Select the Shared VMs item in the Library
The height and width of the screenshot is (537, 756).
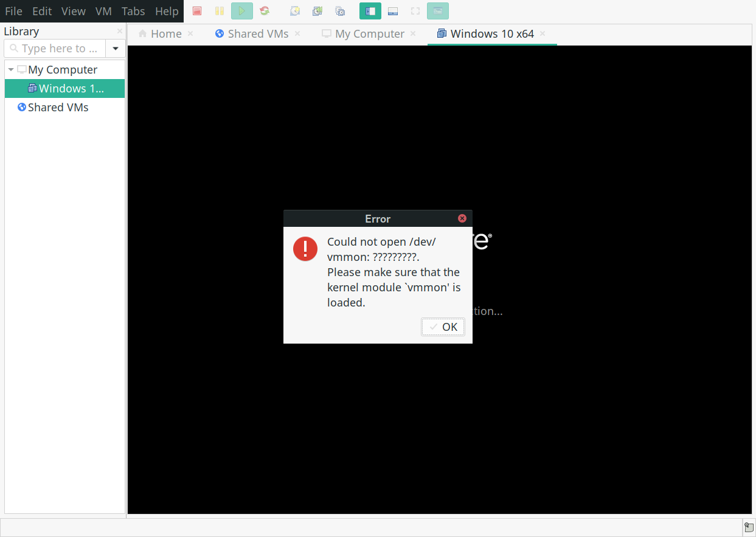click(x=59, y=107)
